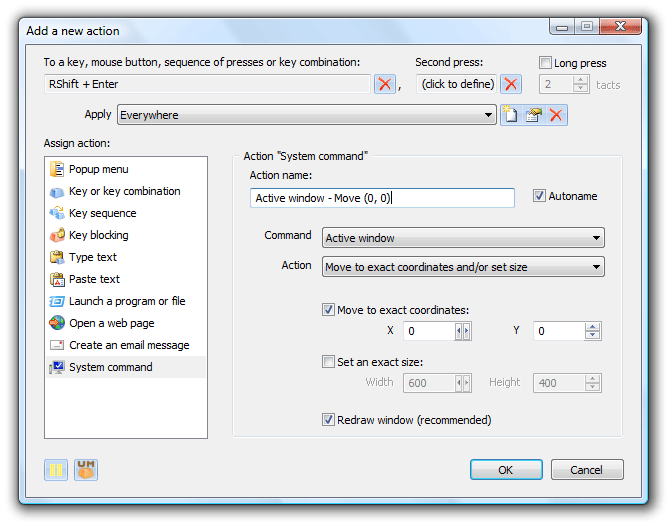Image resolution: width=670 pixels, height=523 pixels.
Task: Select Open a web page action
Action: tap(111, 323)
